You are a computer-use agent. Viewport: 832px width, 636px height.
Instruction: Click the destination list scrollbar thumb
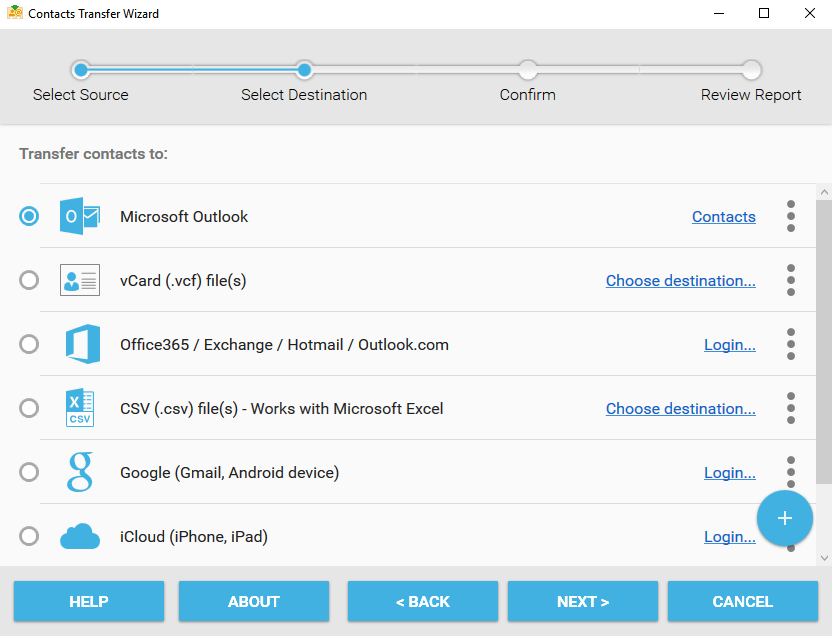824,342
